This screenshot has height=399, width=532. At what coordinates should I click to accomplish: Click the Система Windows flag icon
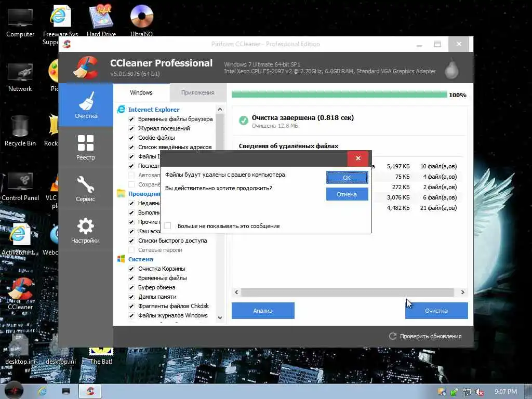(121, 259)
